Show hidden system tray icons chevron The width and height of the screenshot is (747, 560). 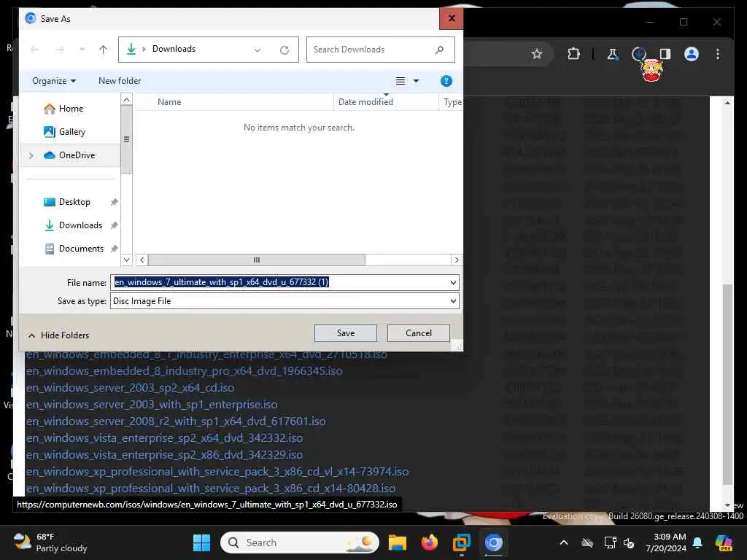pos(564,542)
